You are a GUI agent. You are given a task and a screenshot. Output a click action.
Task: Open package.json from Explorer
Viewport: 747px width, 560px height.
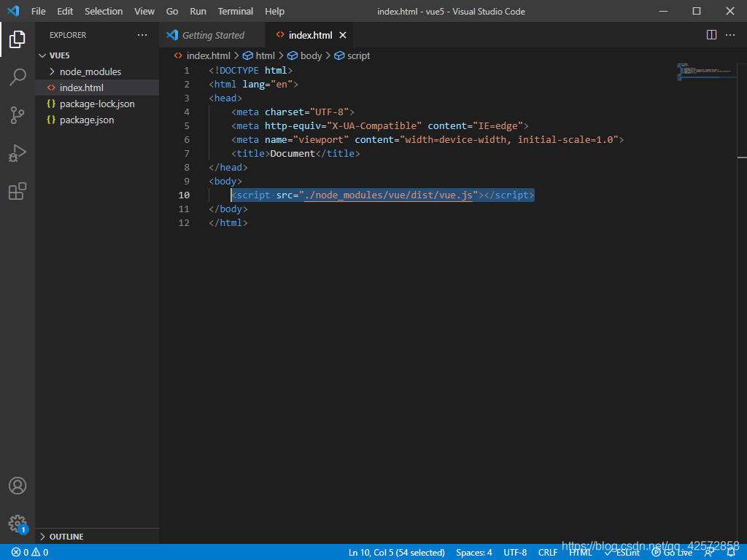pyautogui.click(x=97, y=120)
